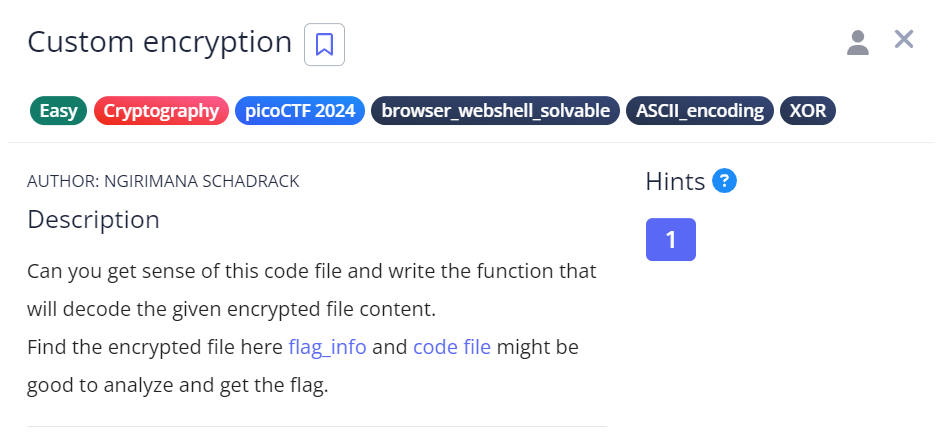Click the first line of the challenge description
Viewport: 940px width, 446px height.
[x=312, y=271]
